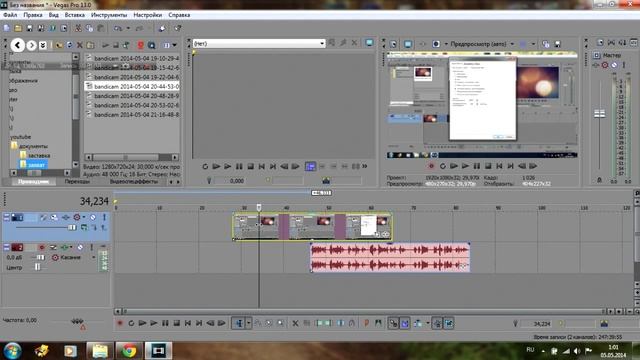The height and width of the screenshot is (360, 640).
Task: Click Pause in the trimmer transport
Action: tap(239, 167)
